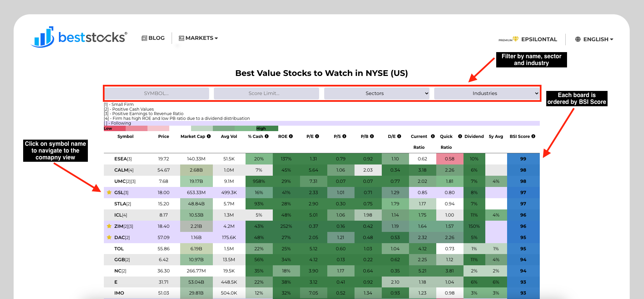Screen dimensions: 644x299
Task: Click the page title heading
Action: 322,73
